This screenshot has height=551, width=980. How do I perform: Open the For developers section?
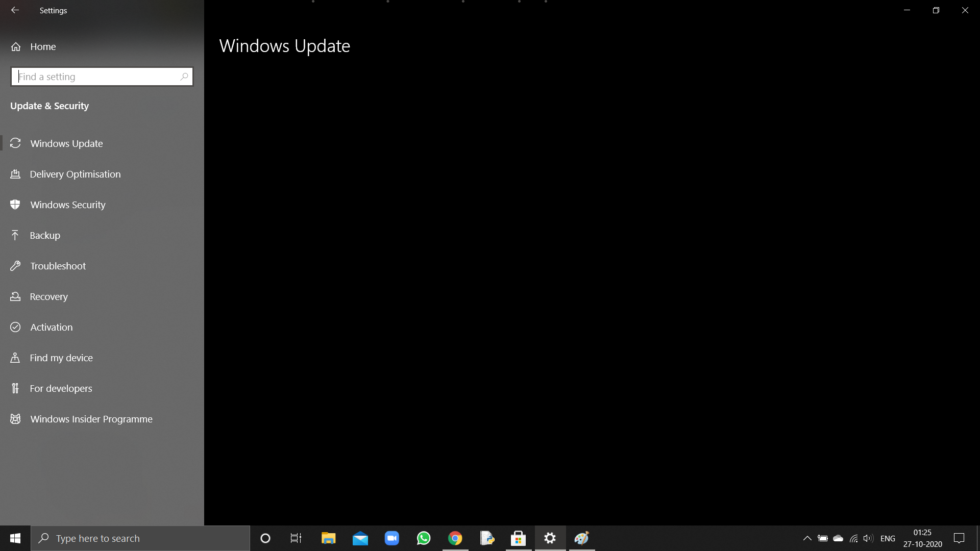60,388
